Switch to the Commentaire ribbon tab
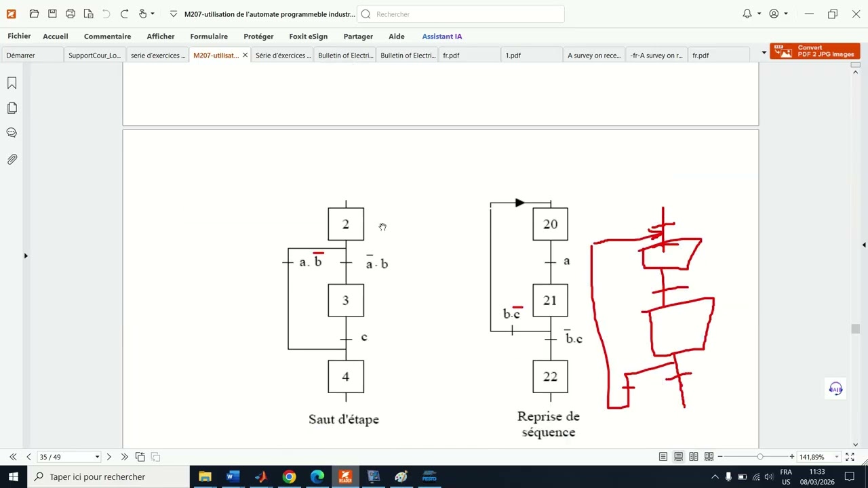Image resolution: width=868 pixels, height=488 pixels. 107,37
